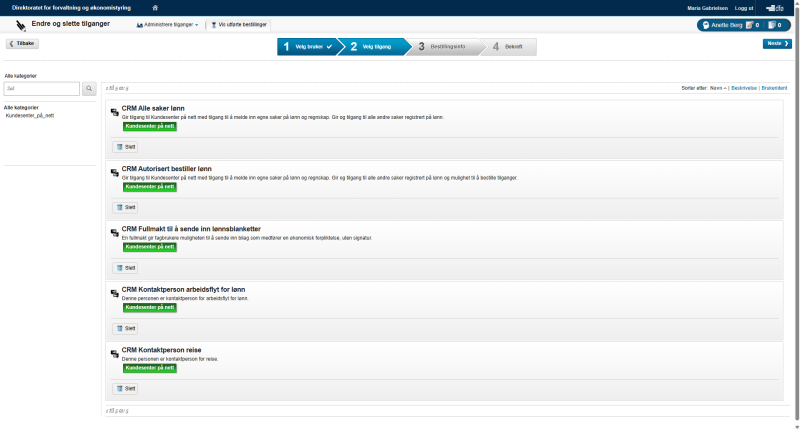Delete CRM Alle saker lønn with Slett

point(125,147)
